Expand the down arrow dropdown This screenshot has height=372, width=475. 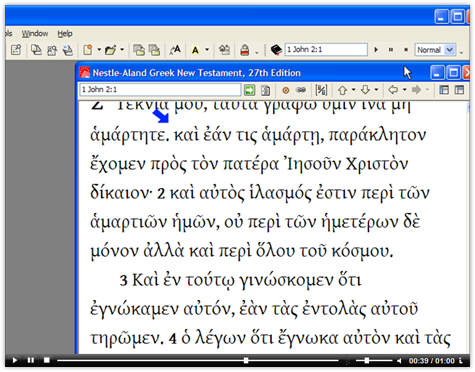pos(376,89)
